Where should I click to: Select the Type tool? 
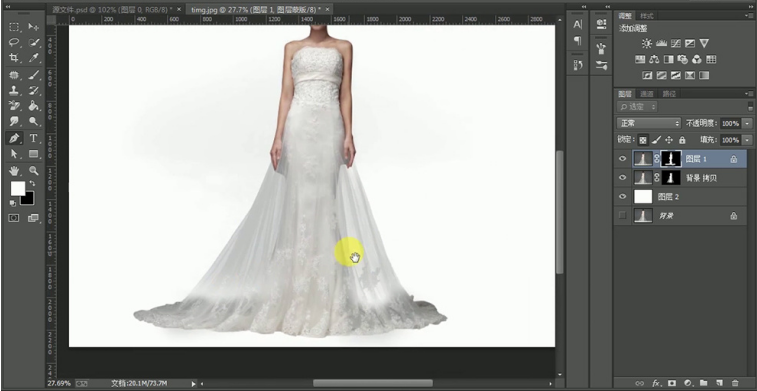pos(33,139)
